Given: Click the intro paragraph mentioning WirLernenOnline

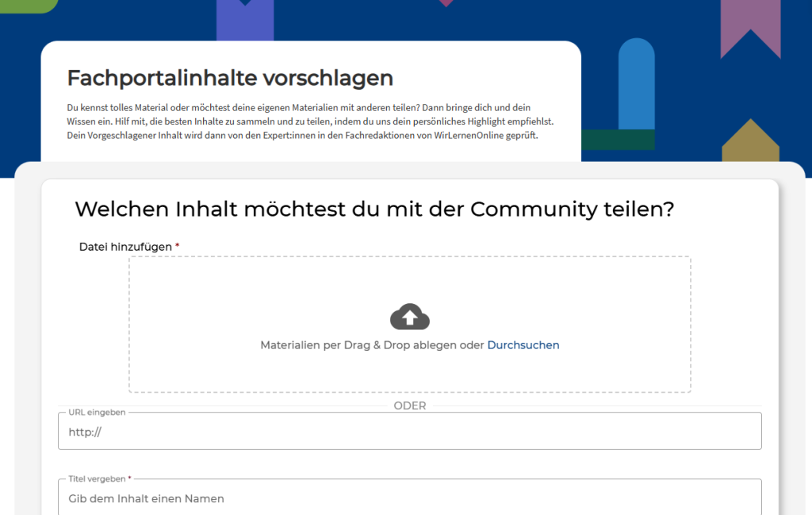Looking at the screenshot, I should pyautogui.click(x=309, y=121).
